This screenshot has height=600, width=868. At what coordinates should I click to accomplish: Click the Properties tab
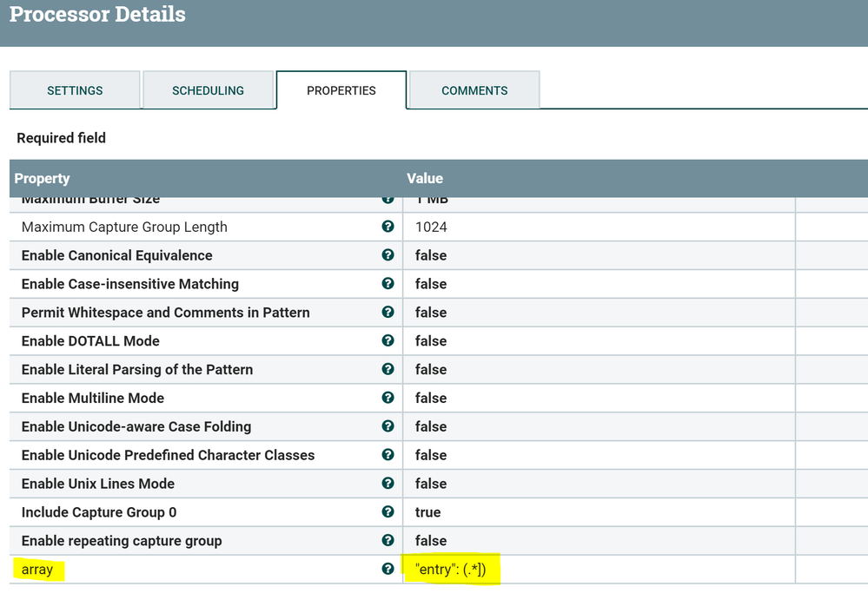click(x=341, y=90)
